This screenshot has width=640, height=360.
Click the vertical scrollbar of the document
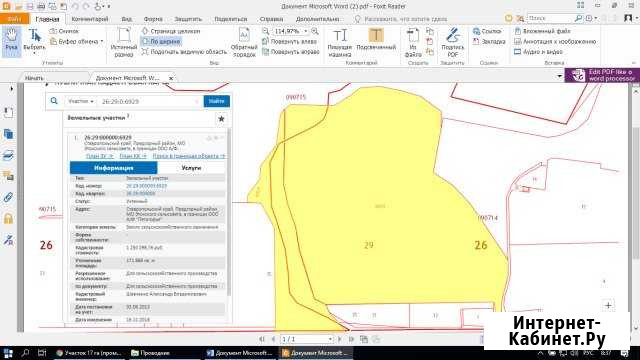click(x=636, y=192)
